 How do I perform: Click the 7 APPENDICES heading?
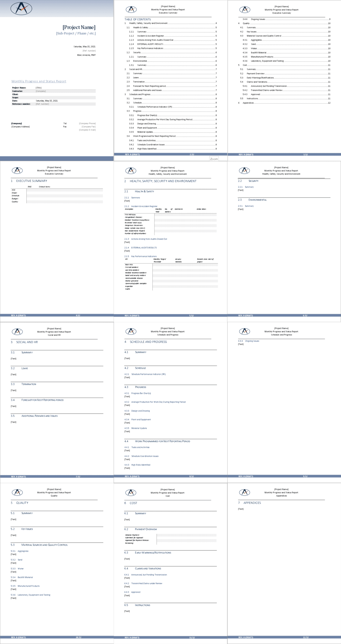tap(250, 503)
